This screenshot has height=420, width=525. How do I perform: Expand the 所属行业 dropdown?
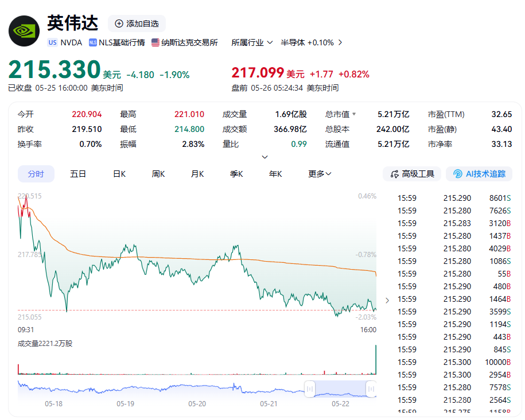point(252,42)
